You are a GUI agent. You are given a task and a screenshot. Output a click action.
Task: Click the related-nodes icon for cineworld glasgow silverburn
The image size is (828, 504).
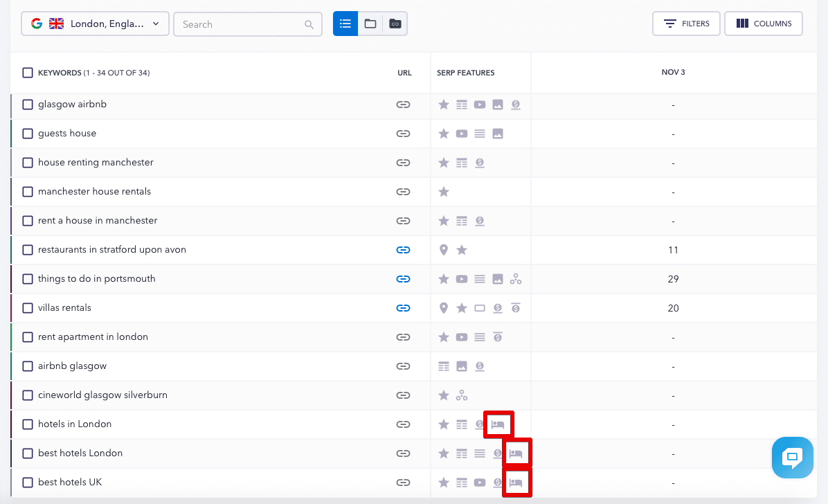(462, 395)
